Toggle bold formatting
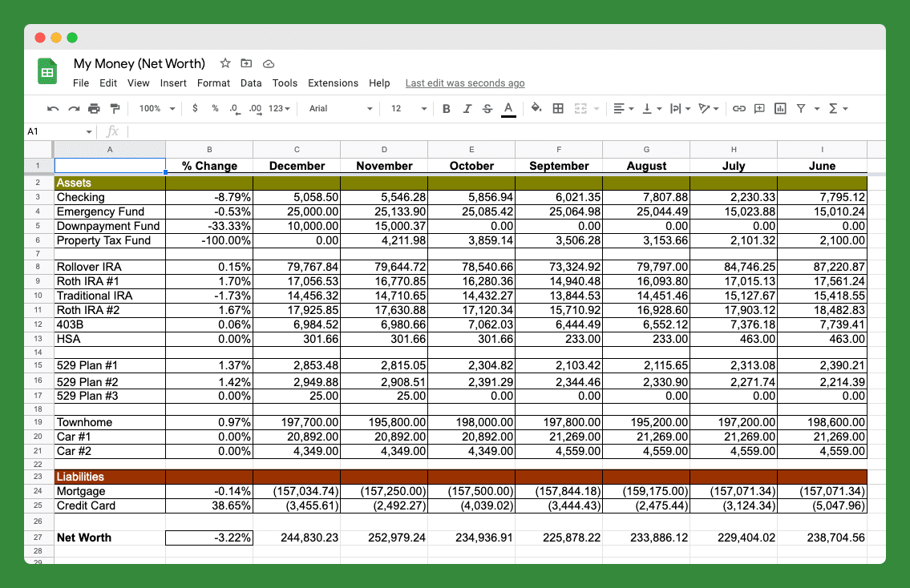Image resolution: width=910 pixels, height=588 pixels. click(447, 109)
